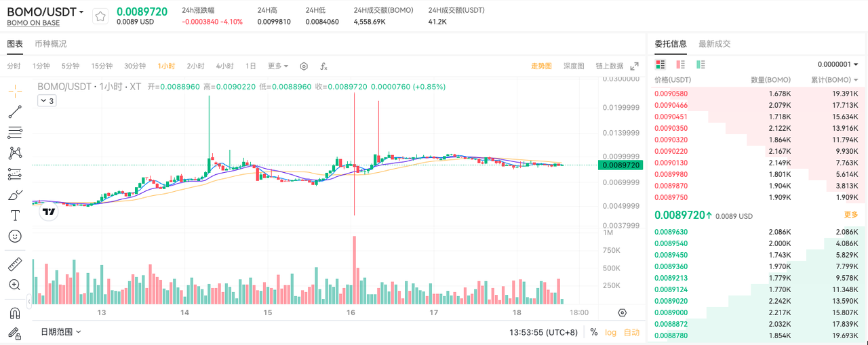
Task: Open the BOMO/USDT pair selector dropdown
Action: tap(45, 12)
